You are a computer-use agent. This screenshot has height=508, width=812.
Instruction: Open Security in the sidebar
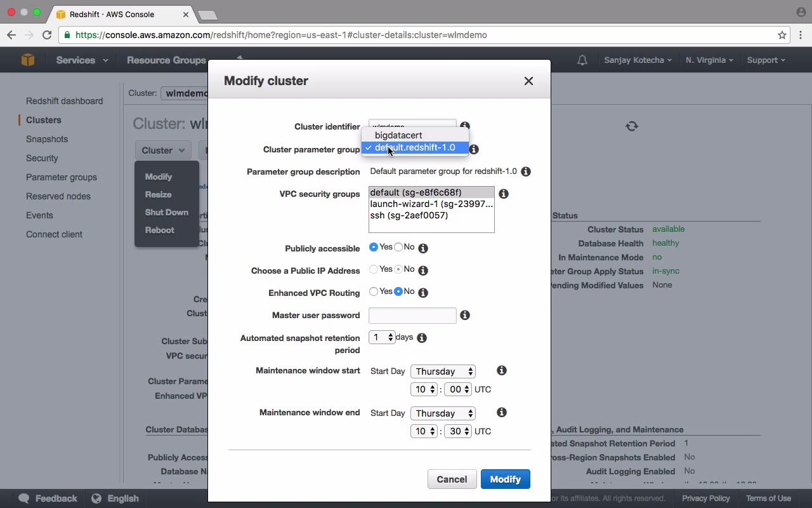click(x=42, y=158)
